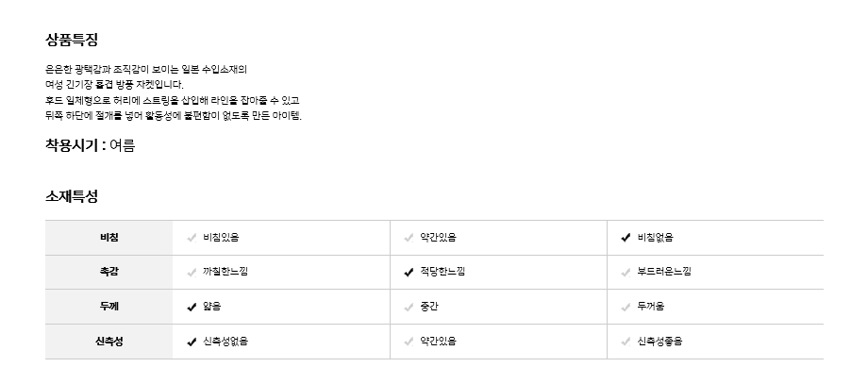This screenshot has height=384, width=868.
Task: Click the black checkmark next to 적당한느낌
Action: pyautogui.click(x=409, y=273)
